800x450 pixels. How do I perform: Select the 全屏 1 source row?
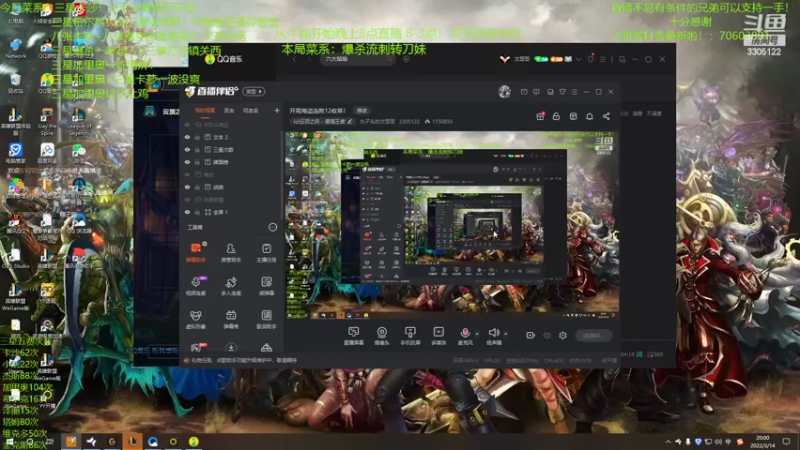pyautogui.click(x=231, y=212)
